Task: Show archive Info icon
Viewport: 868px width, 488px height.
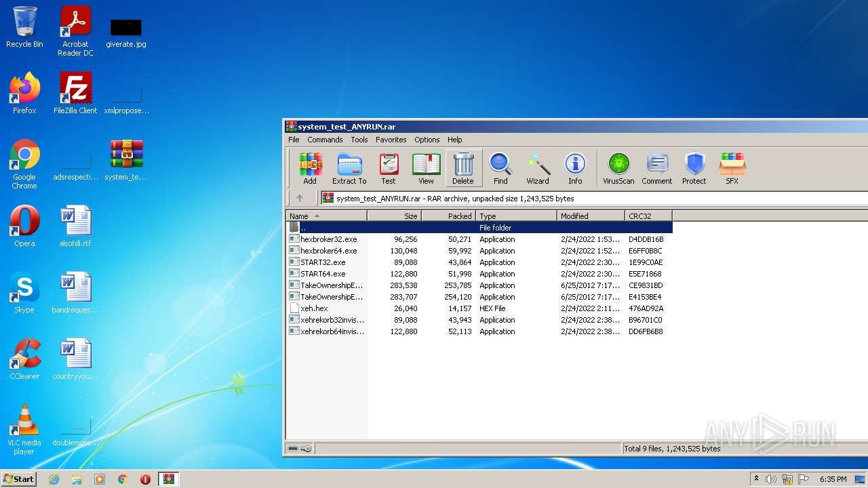Action: pyautogui.click(x=575, y=168)
